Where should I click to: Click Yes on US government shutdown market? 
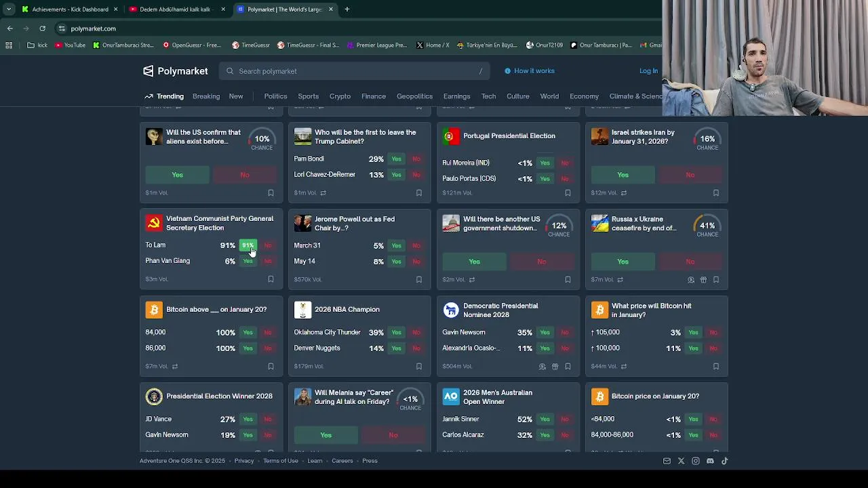tap(474, 262)
